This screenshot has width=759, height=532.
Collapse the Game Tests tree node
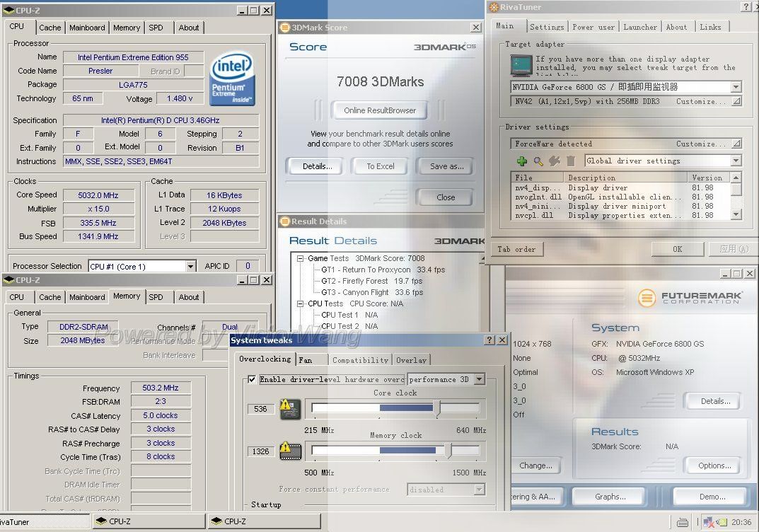point(300,258)
